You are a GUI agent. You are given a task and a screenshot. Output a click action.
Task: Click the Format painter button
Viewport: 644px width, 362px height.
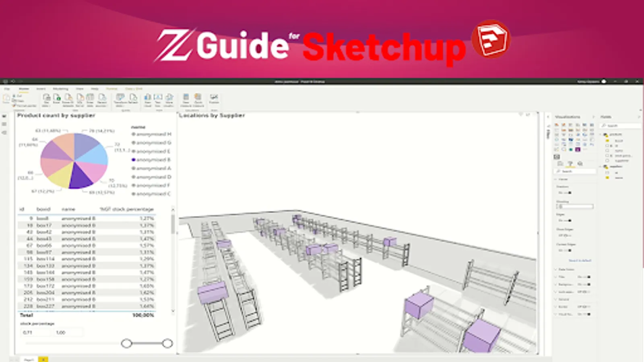pyautogui.click(x=25, y=106)
